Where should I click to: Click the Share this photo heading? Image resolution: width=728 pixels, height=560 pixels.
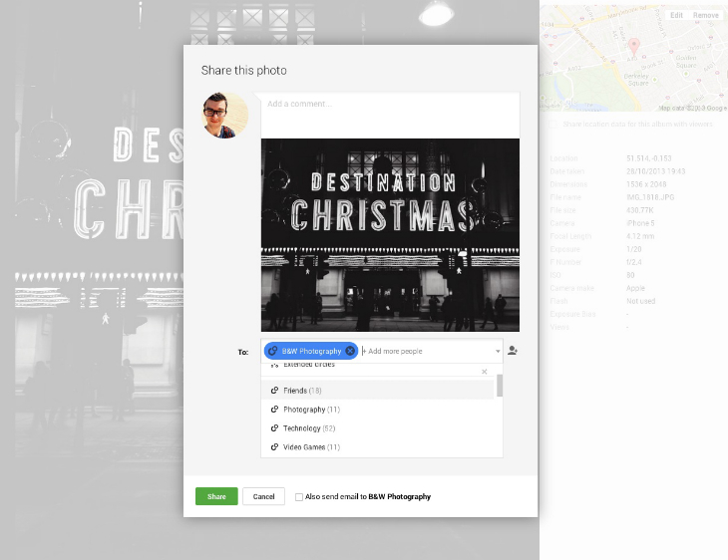(243, 71)
